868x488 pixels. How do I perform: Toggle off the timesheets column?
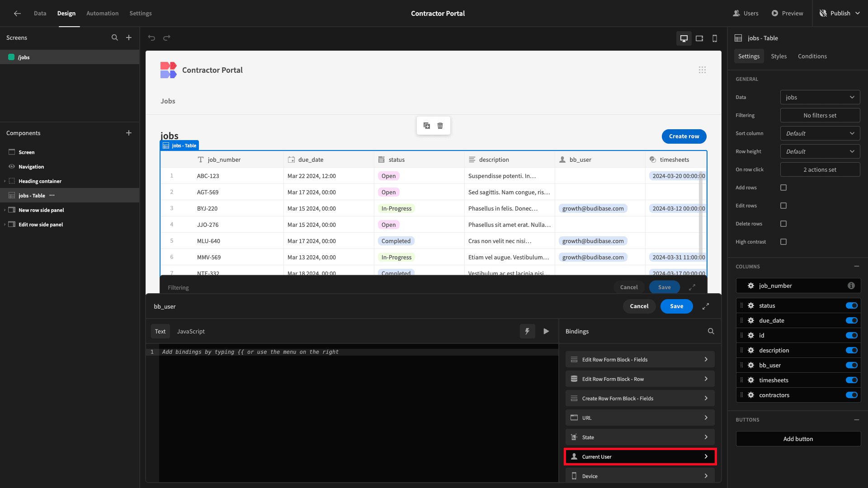pyautogui.click(x=852, y=380)
